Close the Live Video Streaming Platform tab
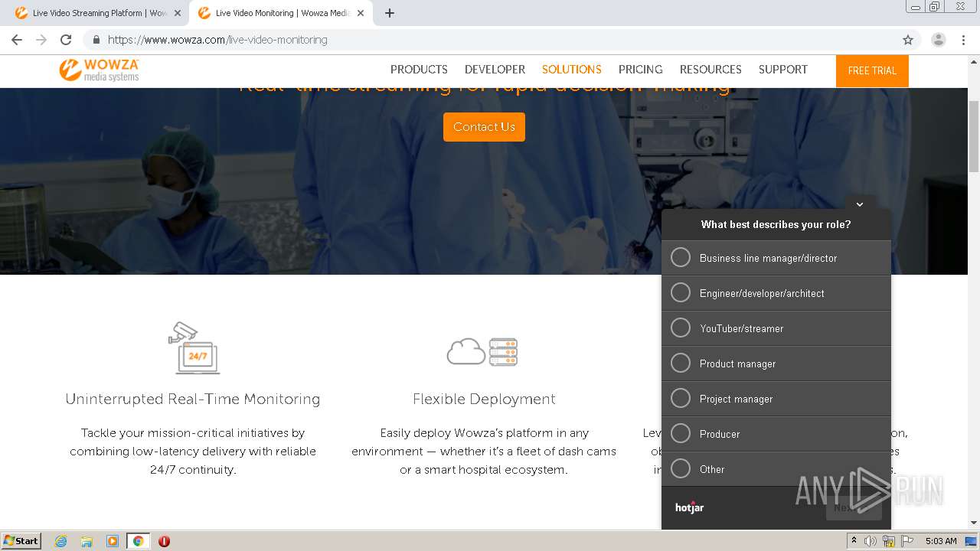The height and width of the screenshot is (551, 980). click(x=178, y=13)
